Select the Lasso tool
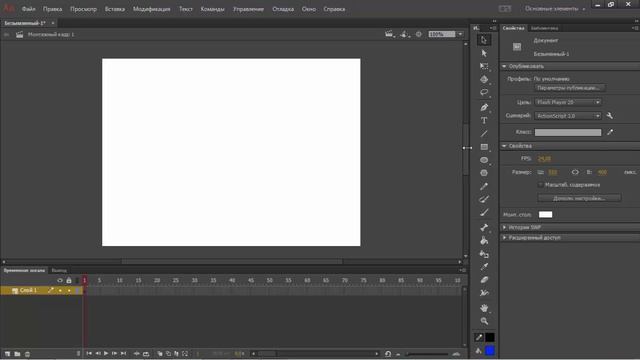The height and width of the screenshot is (360, 640). (x=484, y=92)
